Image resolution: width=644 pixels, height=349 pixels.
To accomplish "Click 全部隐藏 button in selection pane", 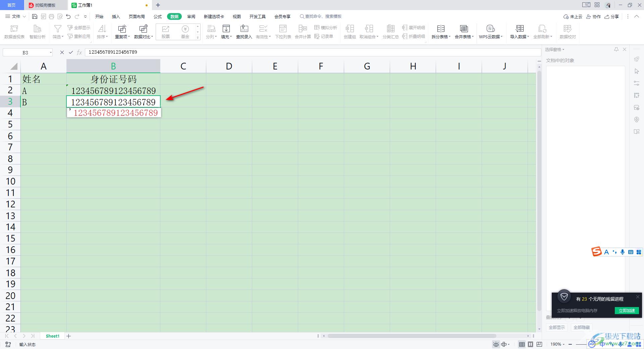I will click(x=582, y=327).
